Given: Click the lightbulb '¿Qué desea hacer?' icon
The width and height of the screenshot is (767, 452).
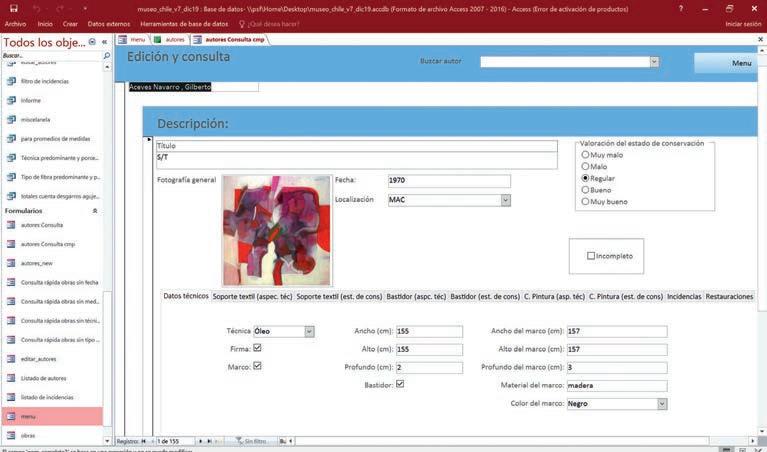Looking at the screenshot, I should pyautogui.click(x=242, y=23).
